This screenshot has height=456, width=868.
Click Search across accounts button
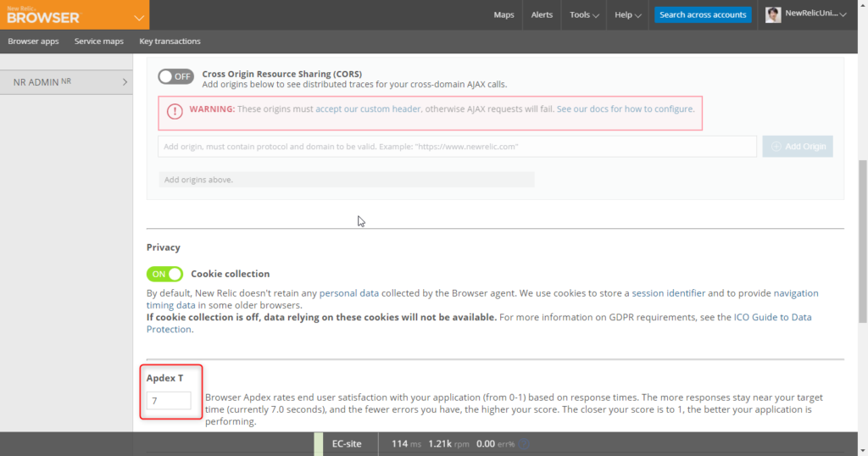coord(703,15)
